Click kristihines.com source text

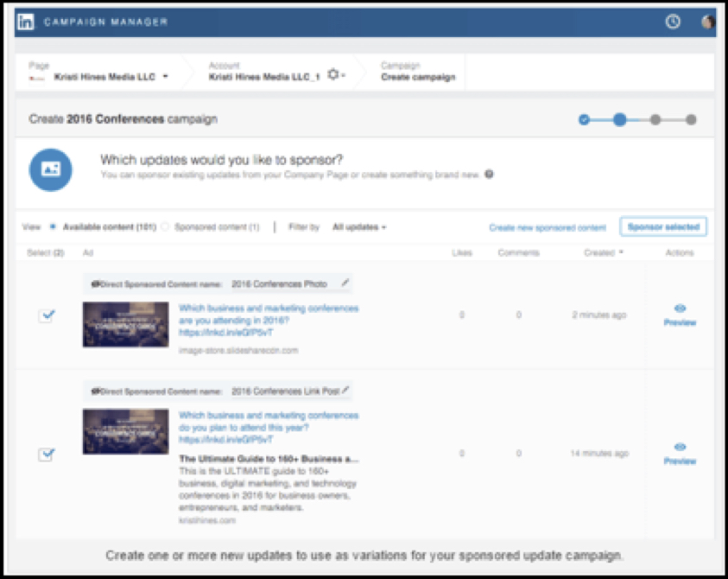pos(207,520)
